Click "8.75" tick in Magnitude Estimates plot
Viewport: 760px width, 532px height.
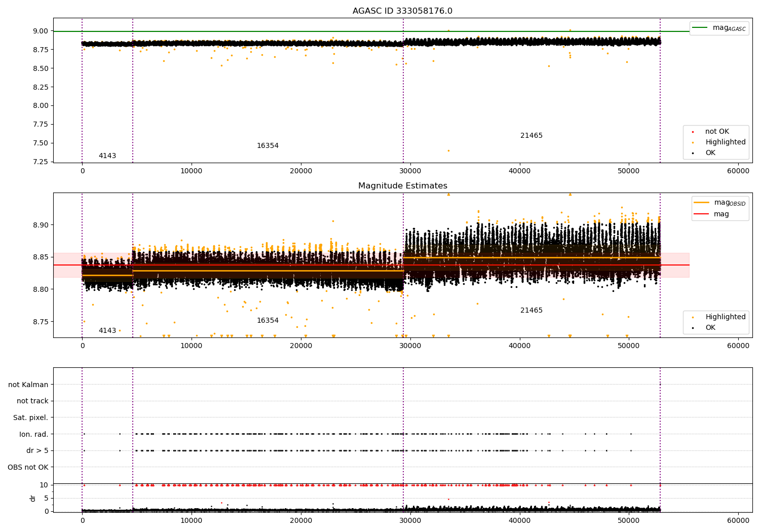coord(41,322)
